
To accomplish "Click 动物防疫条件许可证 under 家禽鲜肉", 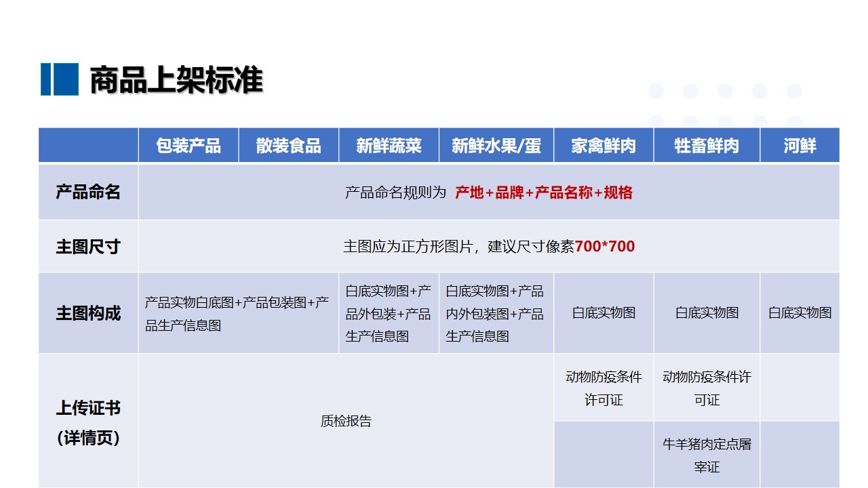I will pos(604,388).
